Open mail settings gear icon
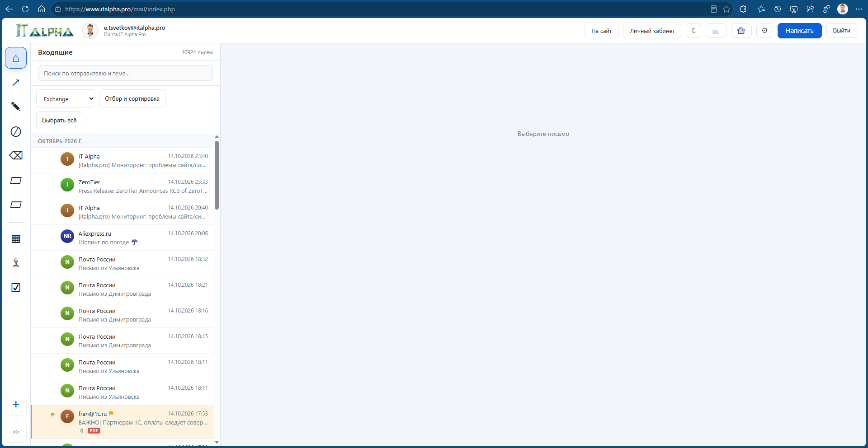 pos(764,31)
